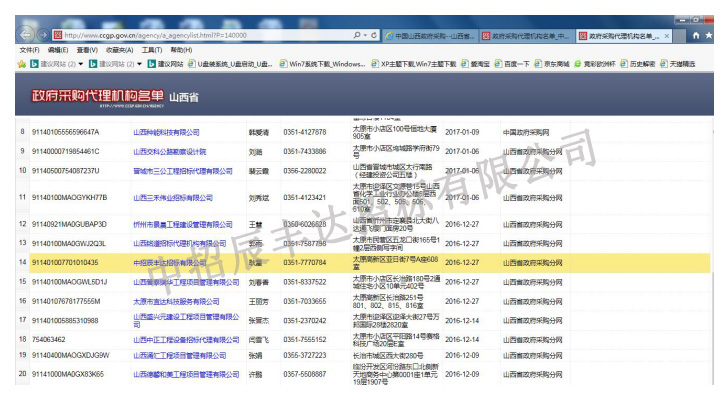Image resolution: width=728 pixels, height=409 pixels.
Task: Open the home icon at top right
Action: click(696, 35)
